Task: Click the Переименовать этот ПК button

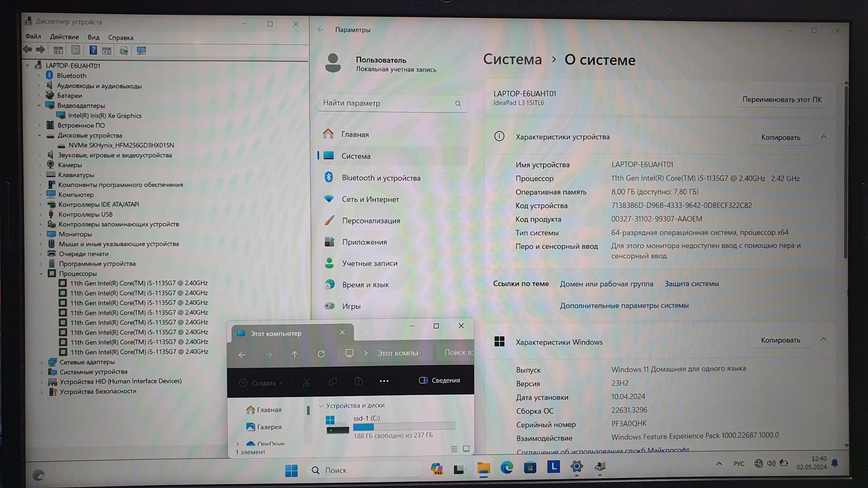Action: coord(782,100)
